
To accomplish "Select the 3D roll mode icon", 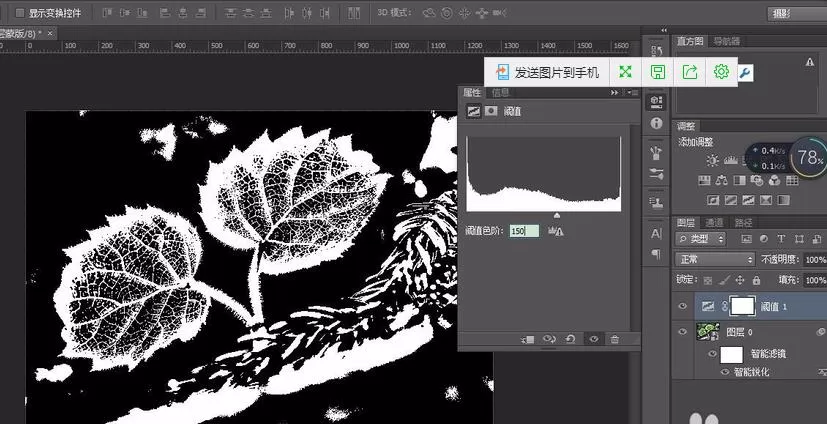I will pyautogui.click(x=447, y=13).
